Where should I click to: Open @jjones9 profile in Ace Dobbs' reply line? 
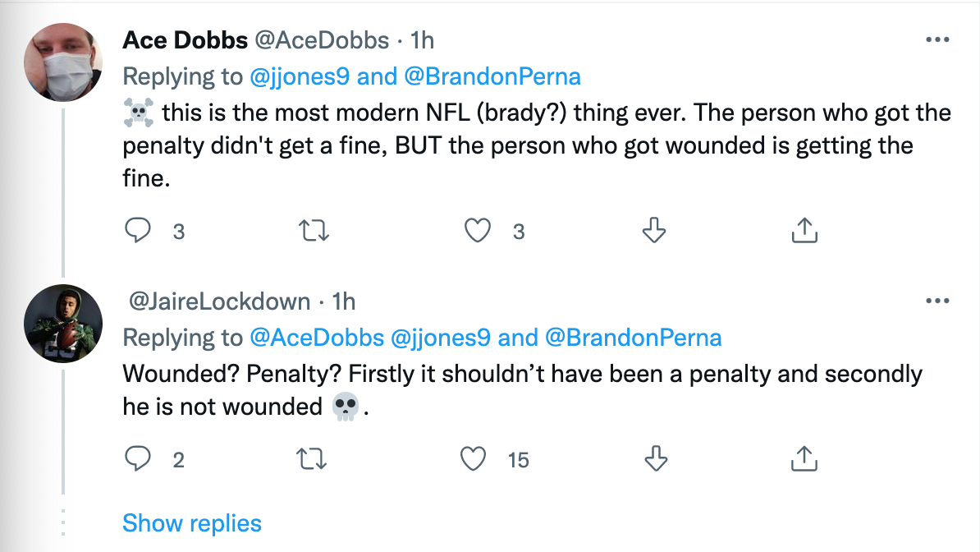coord(300,76)
